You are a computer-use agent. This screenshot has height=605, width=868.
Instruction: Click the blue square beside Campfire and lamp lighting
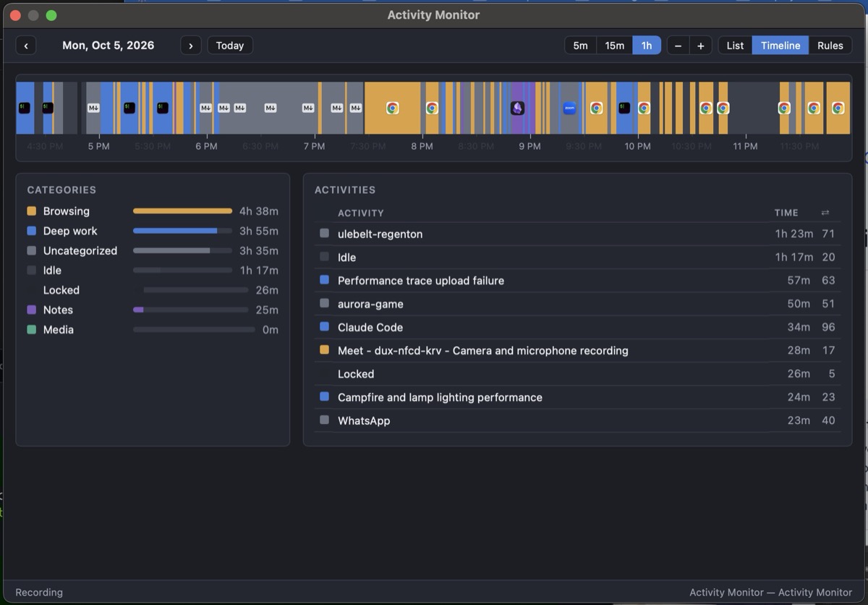324,397
